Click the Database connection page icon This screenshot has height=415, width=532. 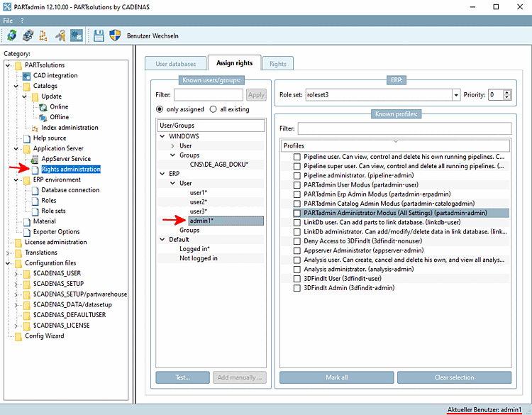[x=35, y=191]
